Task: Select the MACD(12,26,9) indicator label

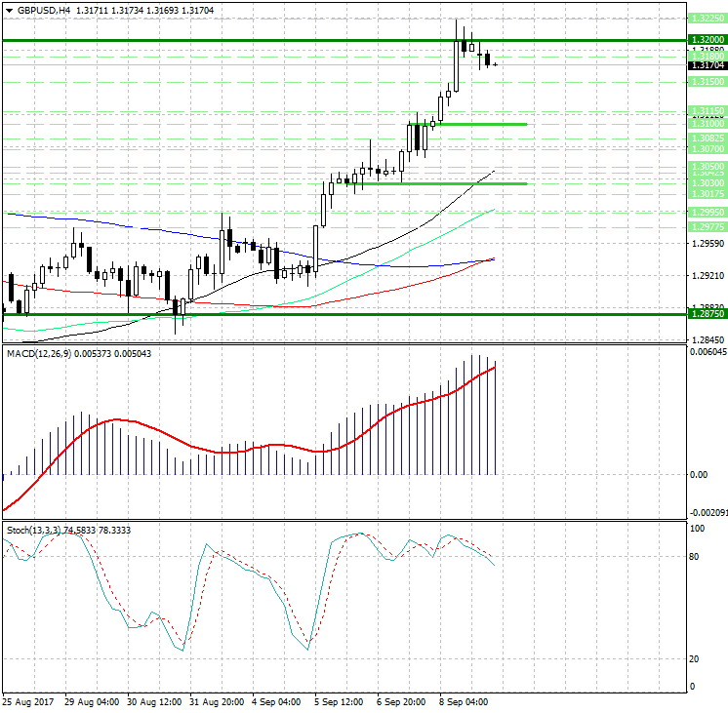Action: point(37,352)
